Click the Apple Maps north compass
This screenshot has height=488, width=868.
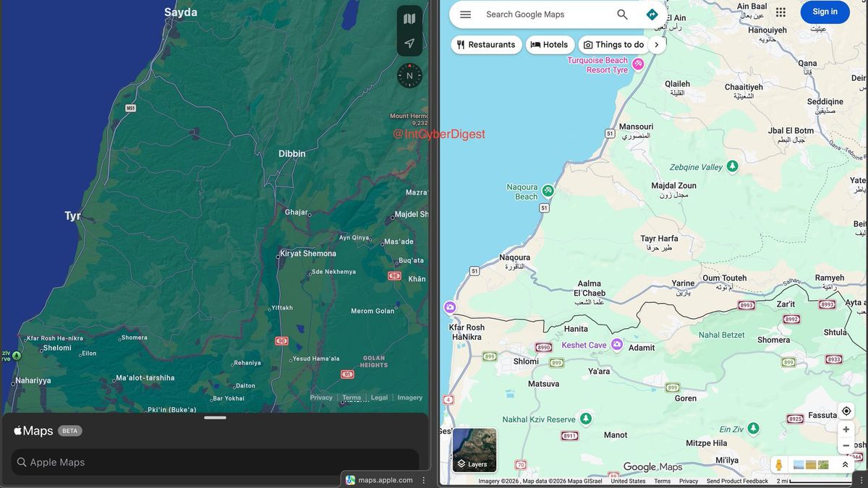coord(409,75)
